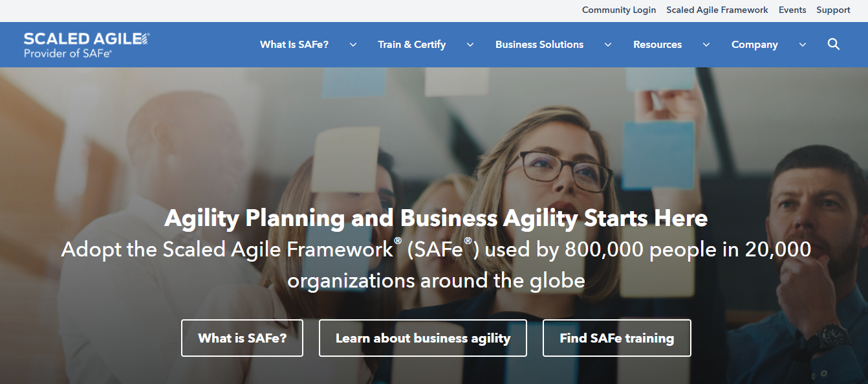The width and height of the screenshot is (868, 384).
Task: Expand the Resources dropdown chevron
Action: (x=706, y=45)
